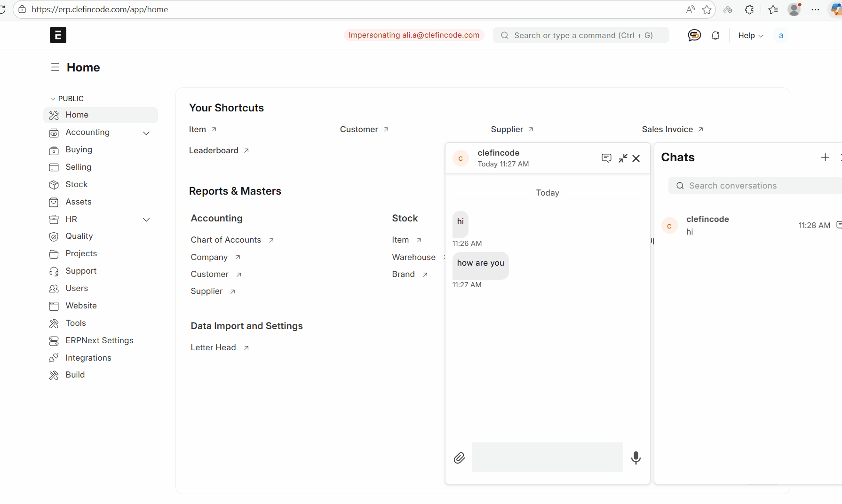Expand the HR section chevron
The width and height of the screenshot is (842, 504).
click(x=146, y=220)
